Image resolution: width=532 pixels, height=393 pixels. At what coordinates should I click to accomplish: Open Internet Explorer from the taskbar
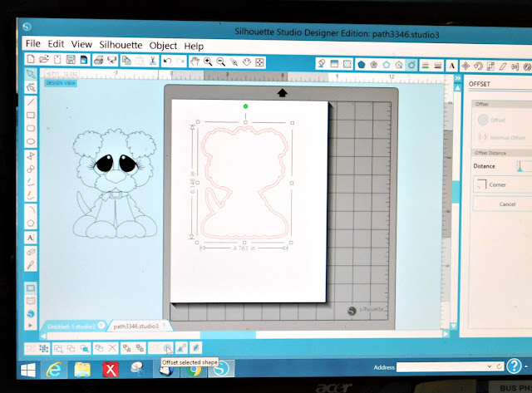(x=54, y=370)
